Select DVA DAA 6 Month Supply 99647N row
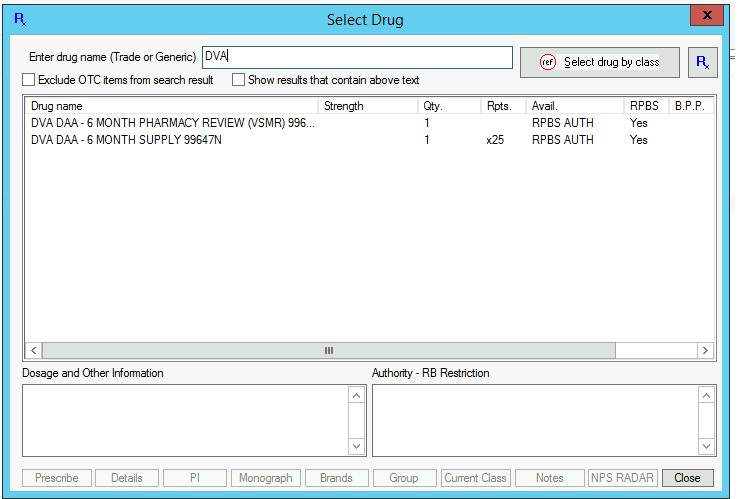The image size is (739, 499). coord(369,140)
